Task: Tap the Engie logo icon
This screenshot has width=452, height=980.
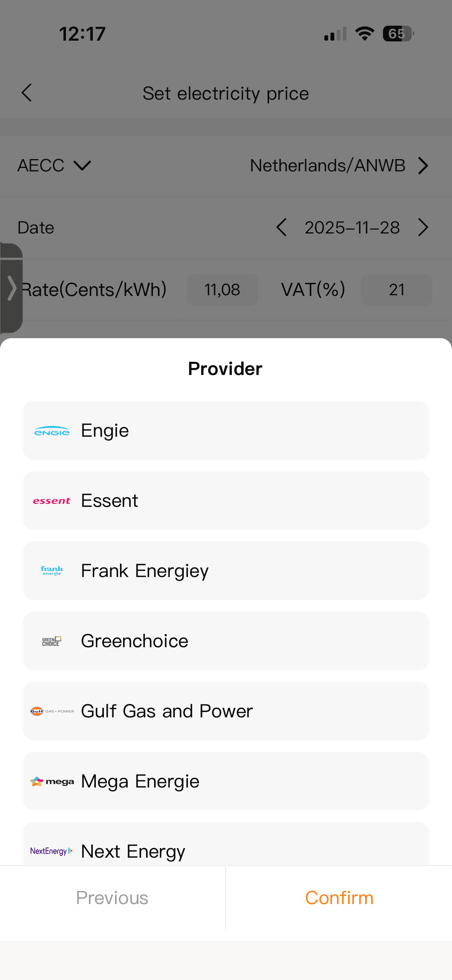Action: click(52, 431)
